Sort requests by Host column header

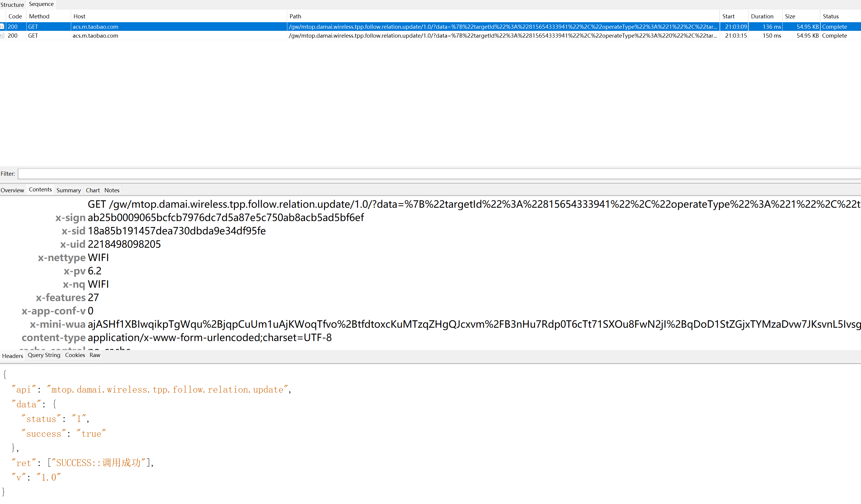point(79,16)
